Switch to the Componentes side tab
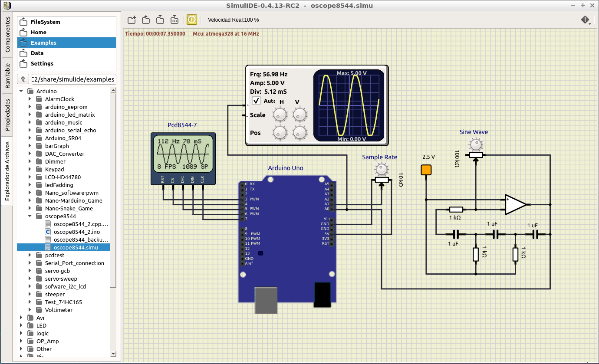Screen dimensions: 599x364 7,35
